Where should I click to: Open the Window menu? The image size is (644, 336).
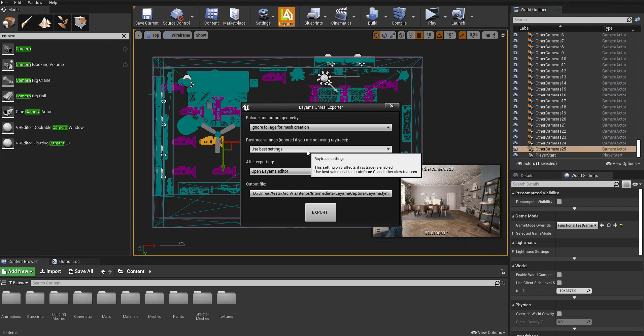[35, 3]
